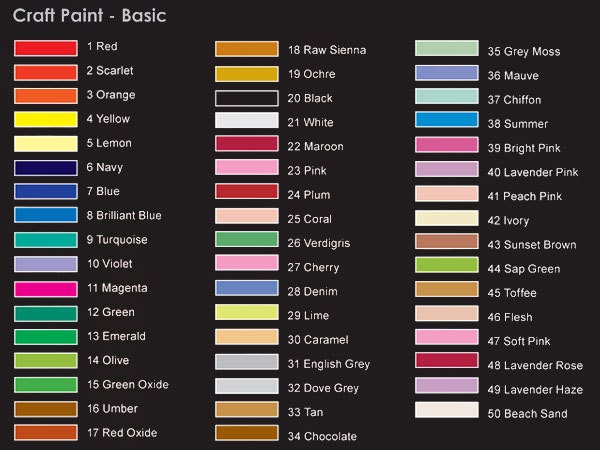The height and width of the screenshot is (450, 600).
Task: Choose the 26 Verdigris swatch
Action: click(x=246, y=239)
